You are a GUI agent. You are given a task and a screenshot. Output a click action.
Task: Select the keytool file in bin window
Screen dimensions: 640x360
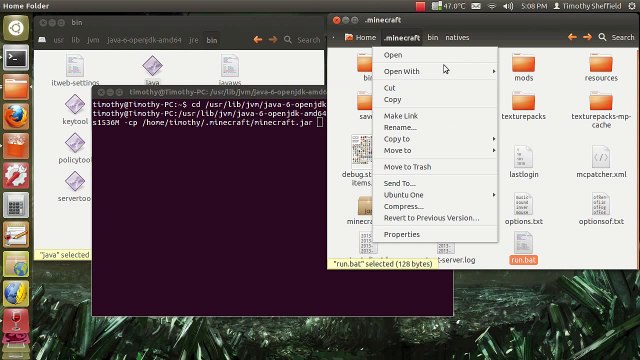75,109
